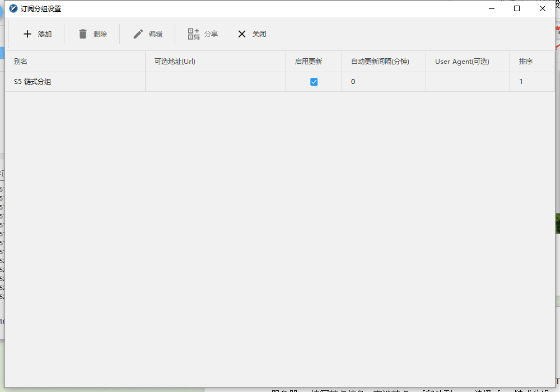Click the v2rayN logo in title bar
Image resolution: width=560 pixels, height=392 pixels.
[13, 8]
